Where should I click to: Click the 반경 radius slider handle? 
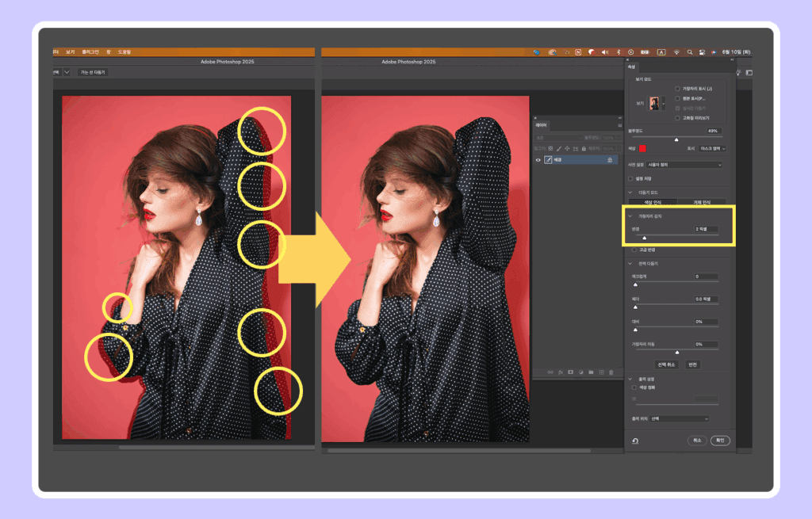pyautogui.click(x=644, y=238)
